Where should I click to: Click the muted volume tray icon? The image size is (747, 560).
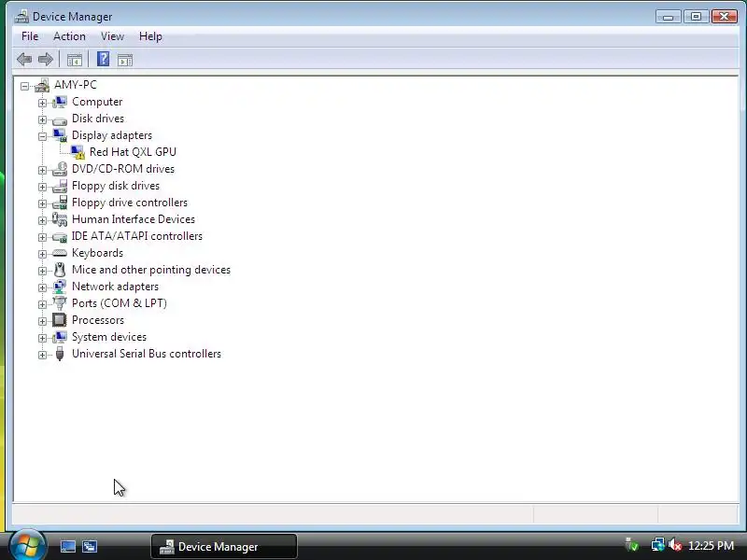(x=674, y=545)
